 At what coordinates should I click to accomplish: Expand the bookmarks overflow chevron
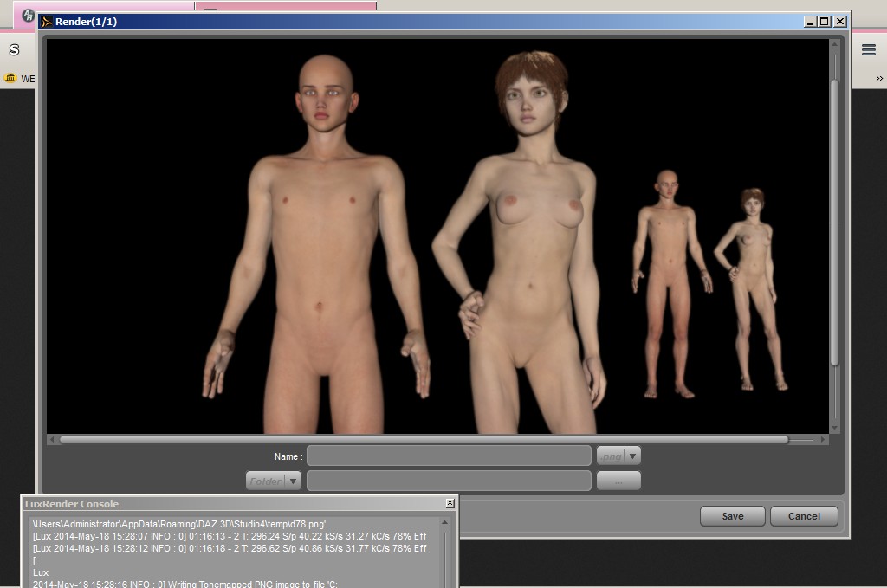pyautogui.click(x=879, y=79)
